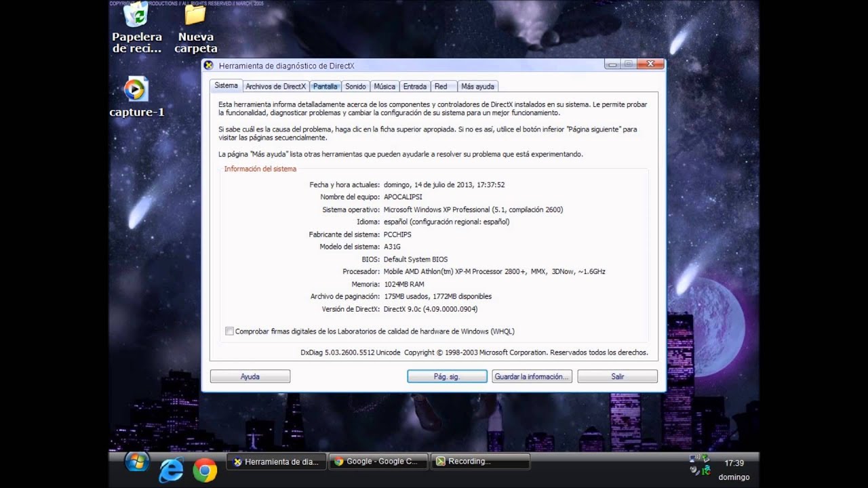868x488 pixels.
Task: Switch to Google Chrome taskbar window button
Action: pyautogui.click(x=378, y=462)
